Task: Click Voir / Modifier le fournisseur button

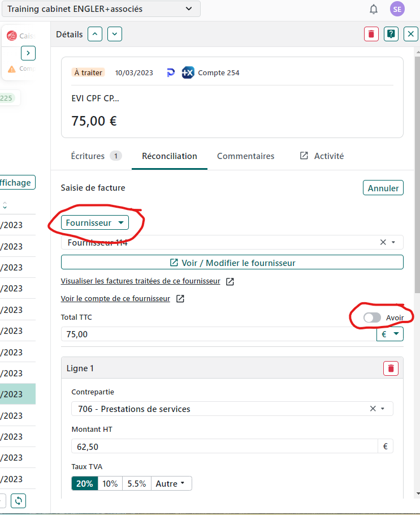Action: pos(232,263)
